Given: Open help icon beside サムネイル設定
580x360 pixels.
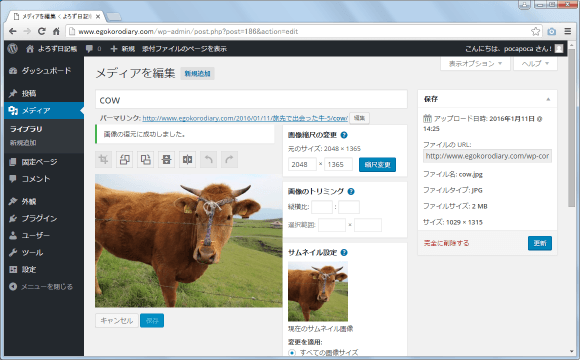Looking at the screenshot, I should (x=344, y=253).
